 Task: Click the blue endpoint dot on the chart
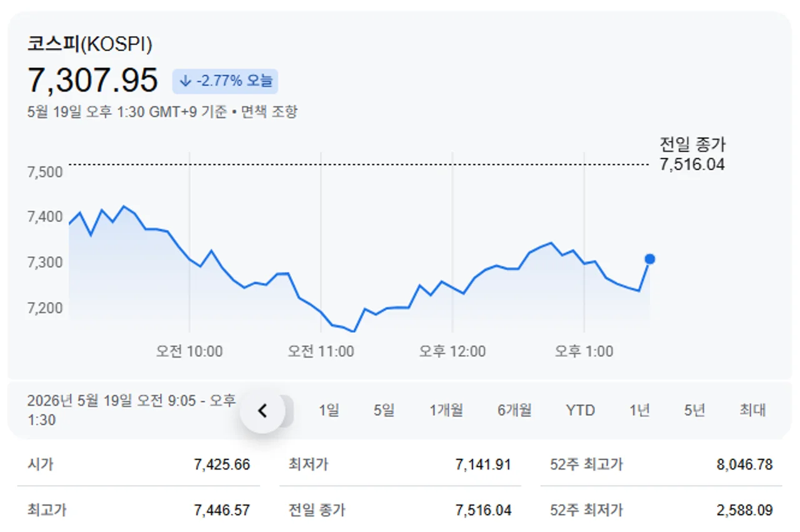pos(650,259)
